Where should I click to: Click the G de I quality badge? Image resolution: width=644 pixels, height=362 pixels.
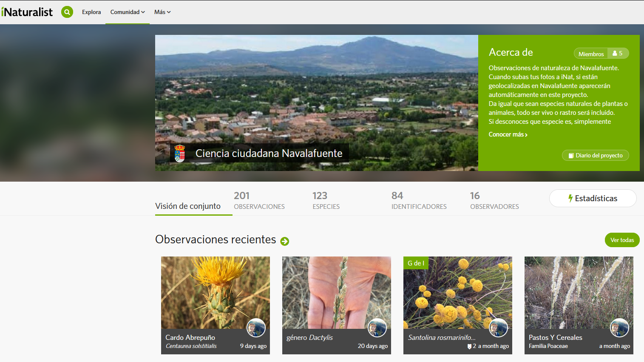click(416, 263)
